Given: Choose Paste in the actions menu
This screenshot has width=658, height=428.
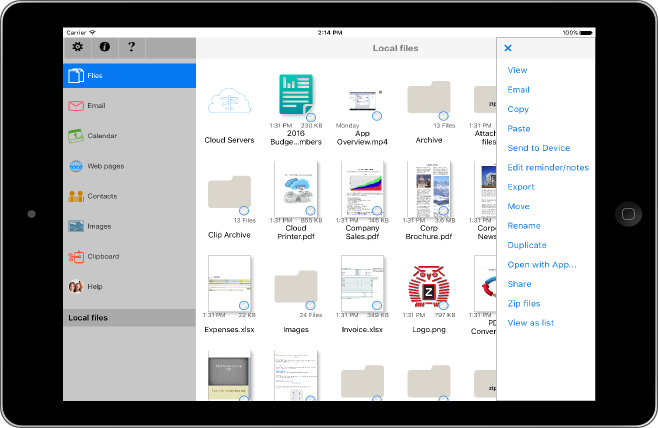Looking at the screenshot, I should pyautogui.click(x=519, y=128).
